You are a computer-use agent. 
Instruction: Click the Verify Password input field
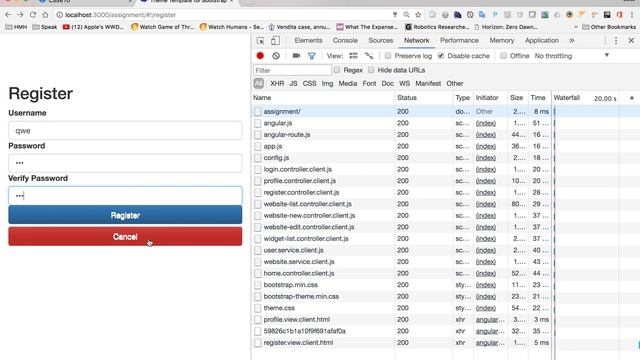pos(125,196)
